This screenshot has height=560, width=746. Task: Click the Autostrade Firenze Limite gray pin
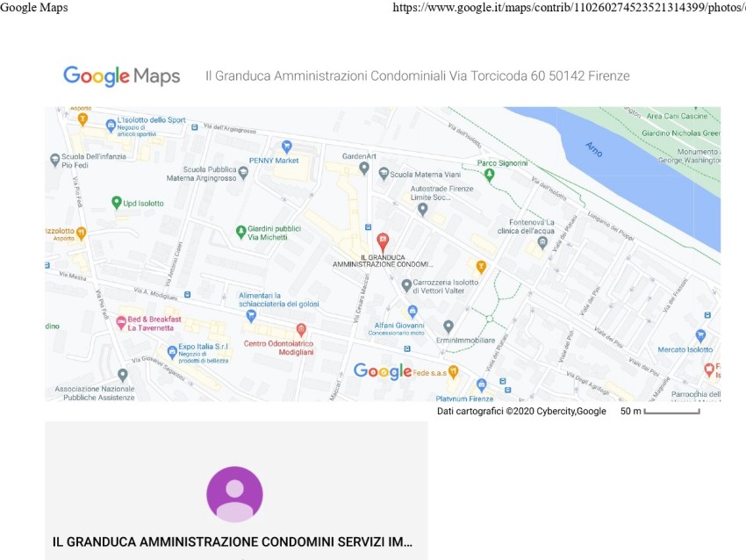pyautogui.click(x=422, y=210)
